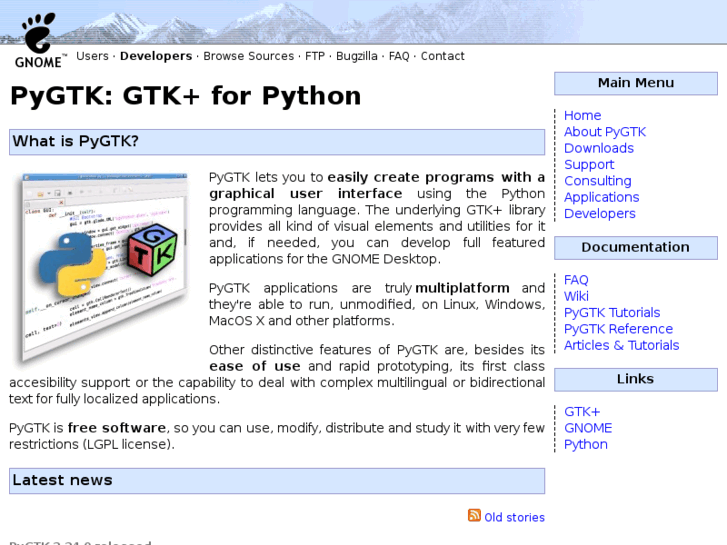Image resolution: width=727 pixels, height=545 pixels.
Task: Go to Home in the Main Menu
Action: (x=582, y=115)
